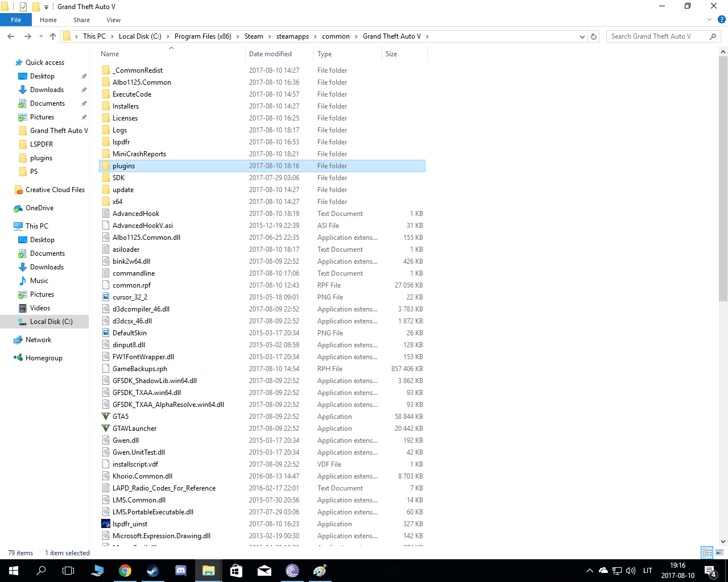This screenshot has width=728, height=582.
Task: Open the Mail app taskbar icon
Action: (x=264, y=571)
